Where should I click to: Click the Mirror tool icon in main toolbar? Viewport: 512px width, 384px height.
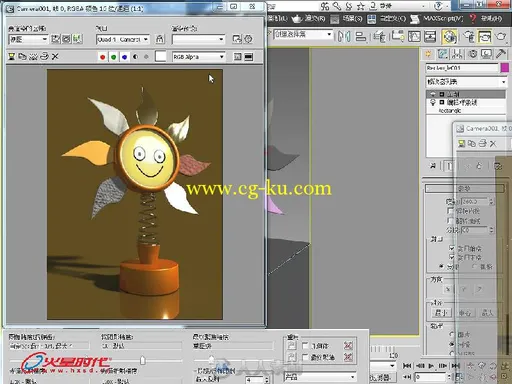pyautogui.click(x=343, y=36)
